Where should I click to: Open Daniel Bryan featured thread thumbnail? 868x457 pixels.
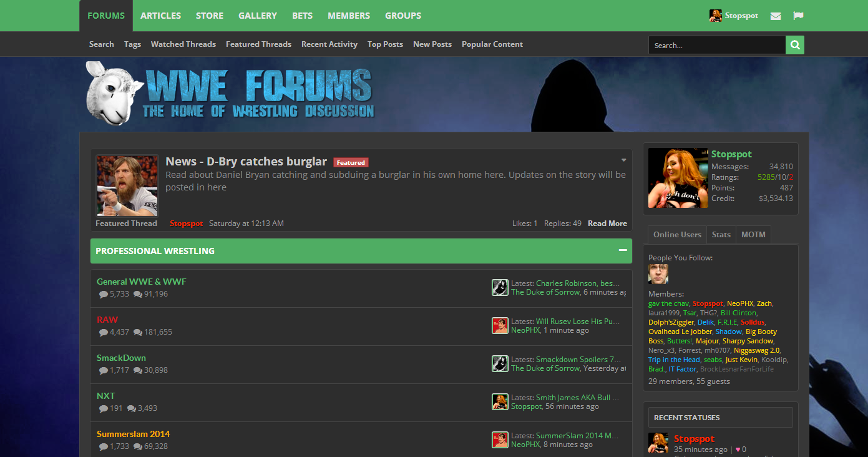(127, 185)
